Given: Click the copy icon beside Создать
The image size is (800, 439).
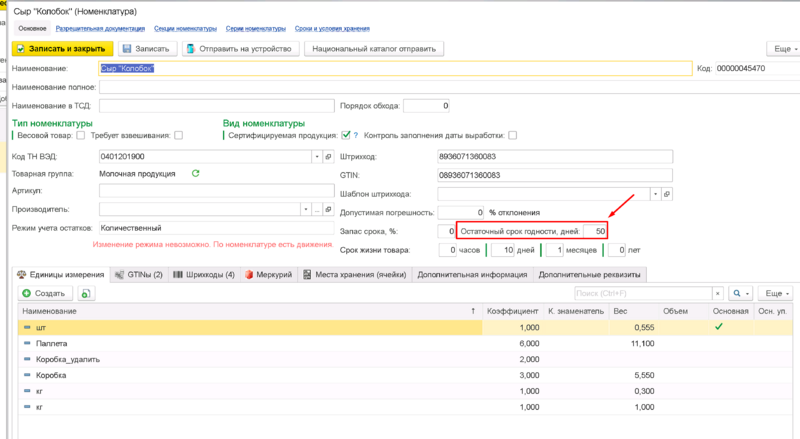Looking at the screenshot, I should (86, 294).
